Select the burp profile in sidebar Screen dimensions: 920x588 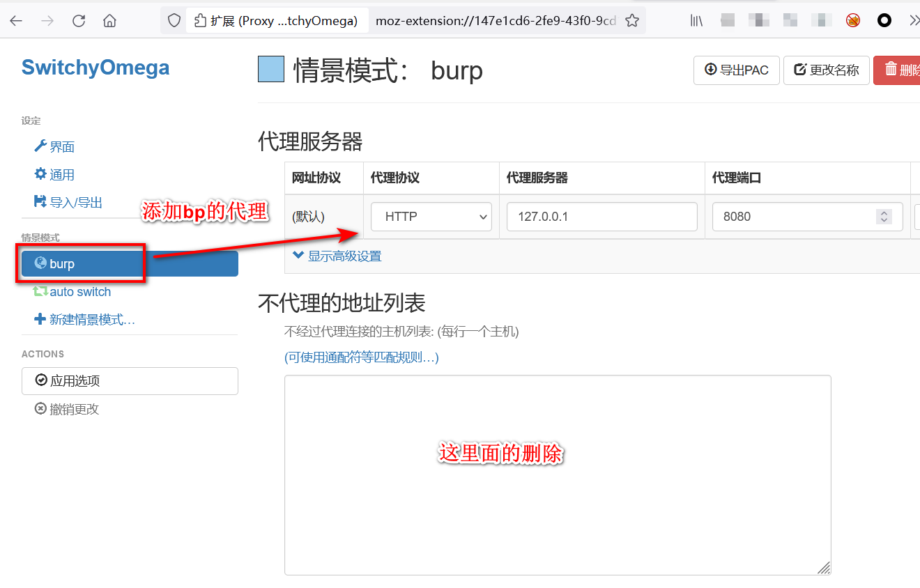tap(130, 264)
